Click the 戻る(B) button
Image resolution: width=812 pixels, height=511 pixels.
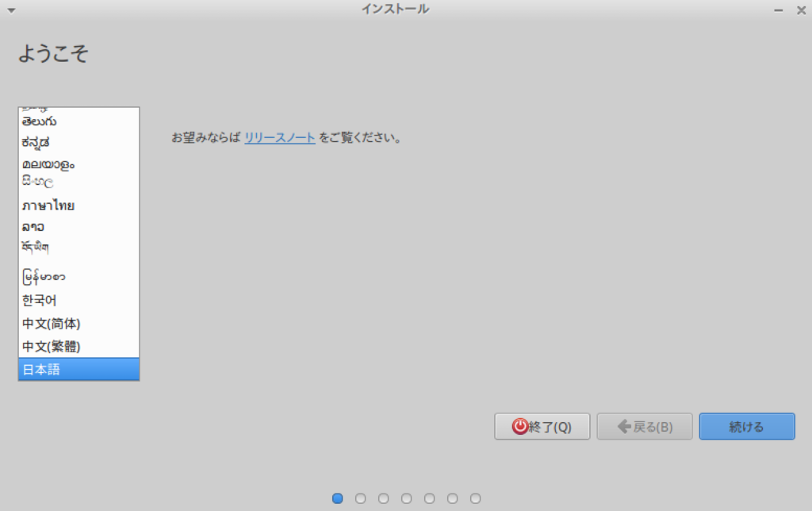[644, 426]
